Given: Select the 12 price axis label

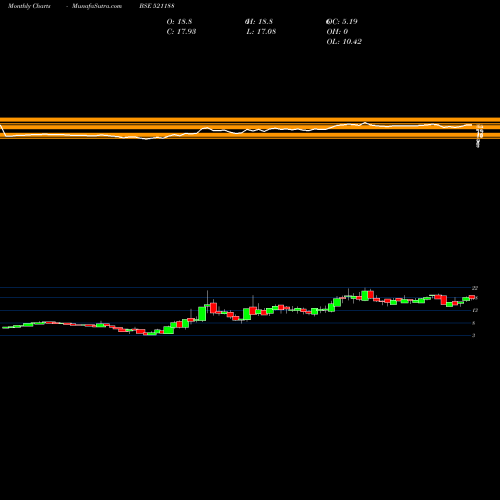Looking at the screenshot, I should (475, 310).
